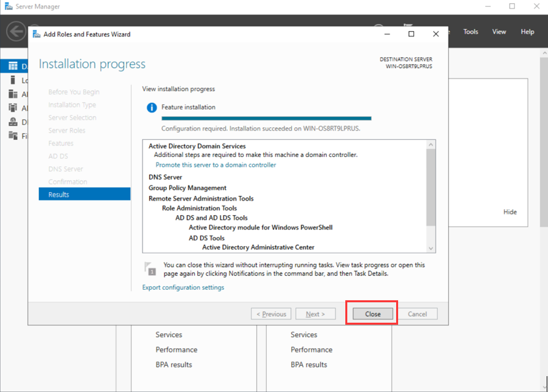Click the notification flag icon in wizard

151,268
